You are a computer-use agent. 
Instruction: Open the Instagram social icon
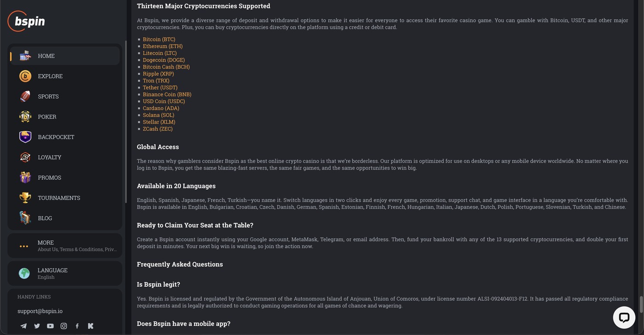point(63,326)
